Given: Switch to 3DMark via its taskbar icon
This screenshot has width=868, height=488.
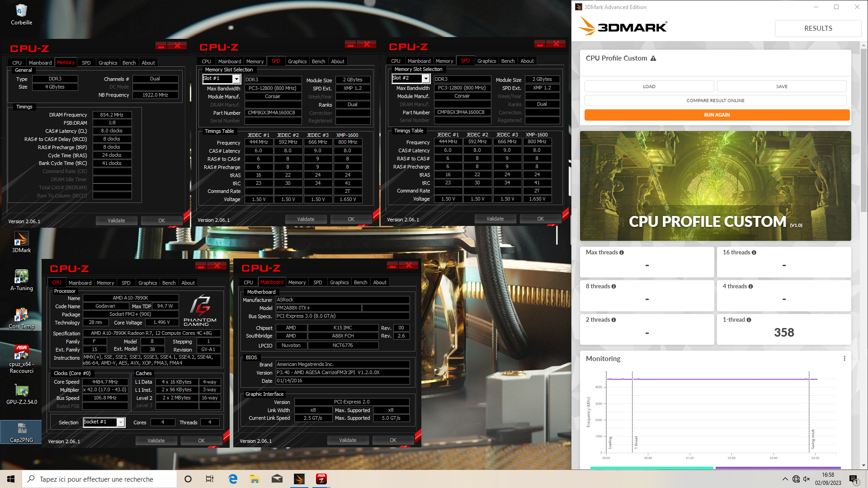Looking at the screenshot, I should (299, 479).
